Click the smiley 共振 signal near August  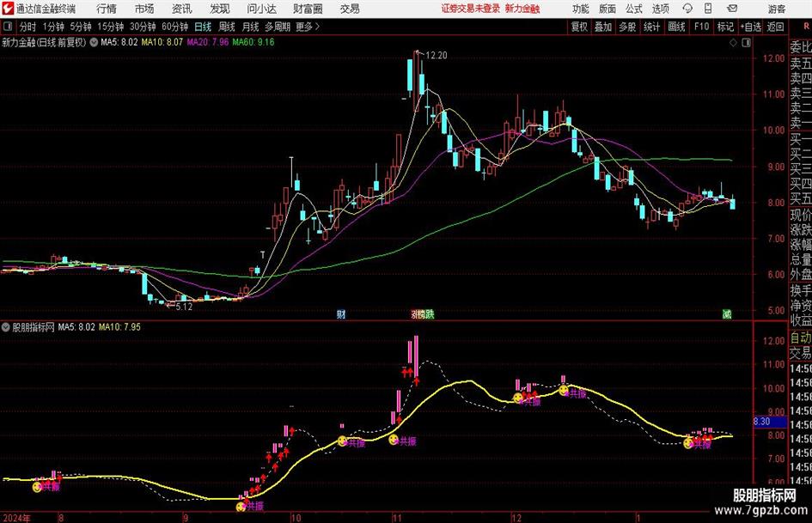click(37, 487)
